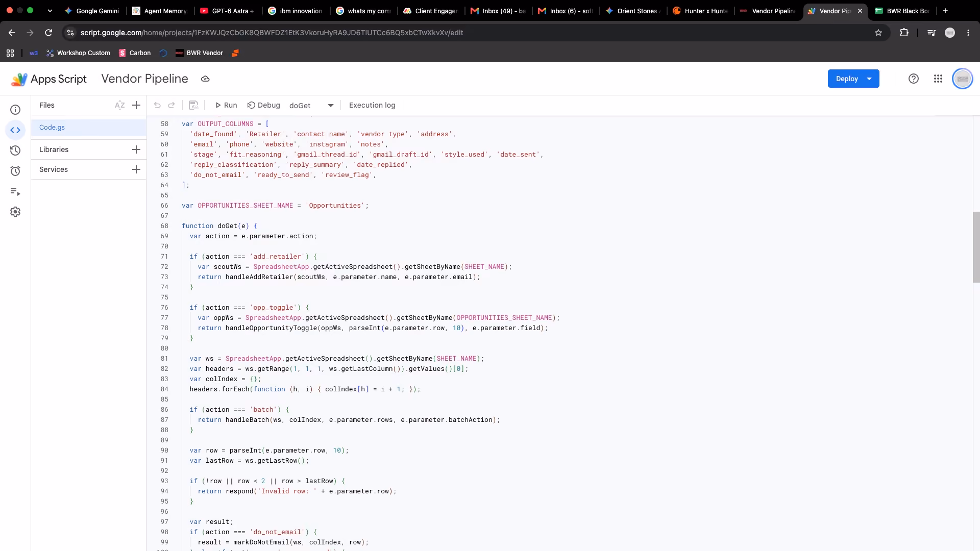Viewport: 980px width, 551px height.
Task: Open the Google apps grid icon
Action: (938, 79)
